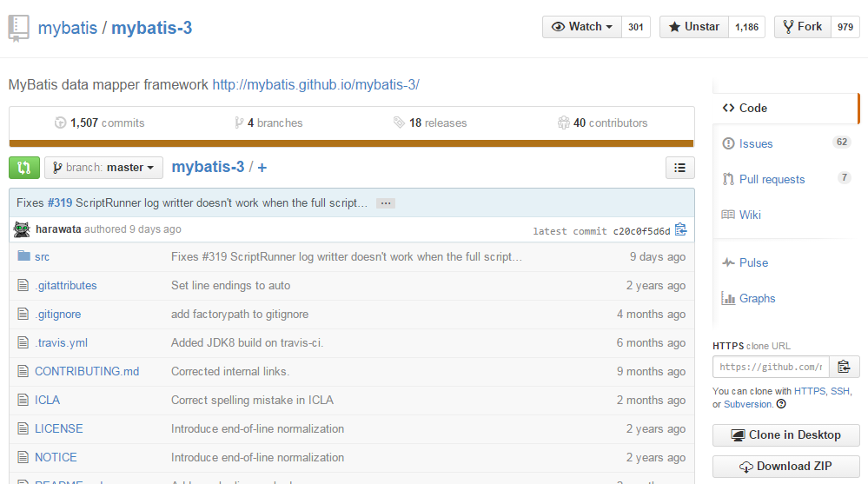The height and width of the screenshot is (484, 868).
Task: Open 'Added JDK8 build on travis-ci.' commit
Action: pyautogui.click(x=247, y=342)
